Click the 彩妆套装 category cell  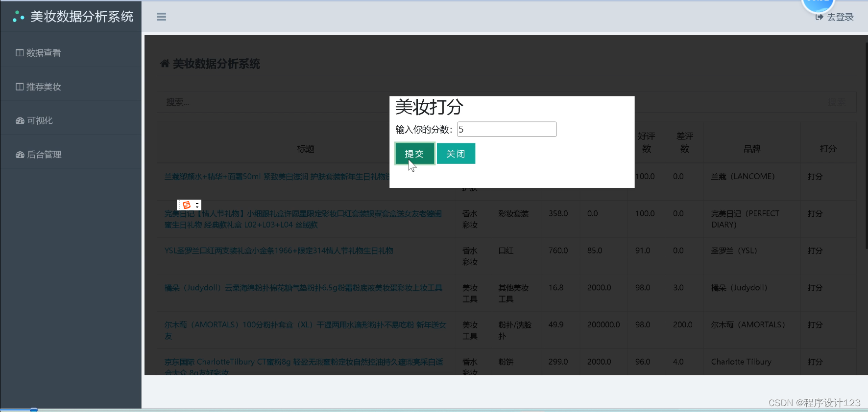point(513,214)
